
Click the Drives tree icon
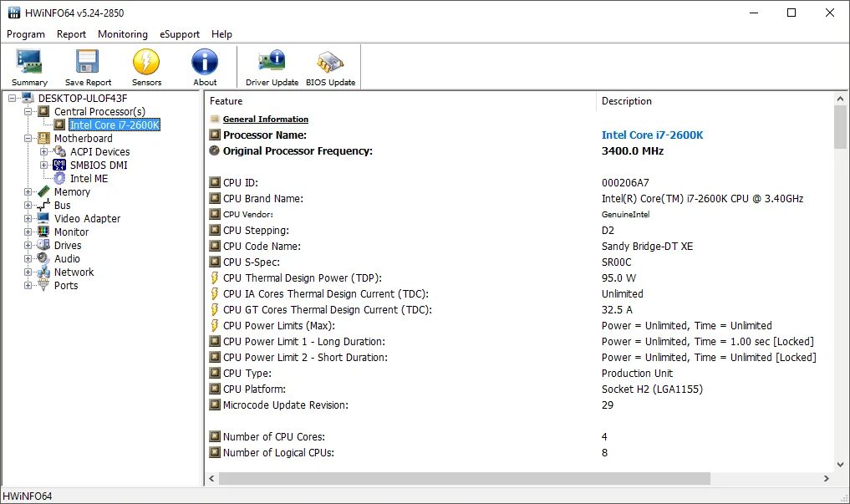[44, 245]
